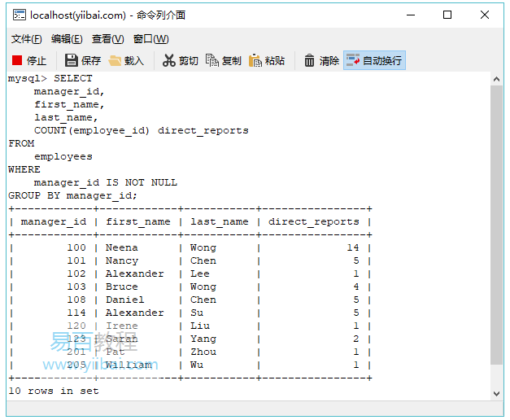This screenshot has width=510, height=420.
Task: Save the command output with 保存
Action: (x=83, y=60)
